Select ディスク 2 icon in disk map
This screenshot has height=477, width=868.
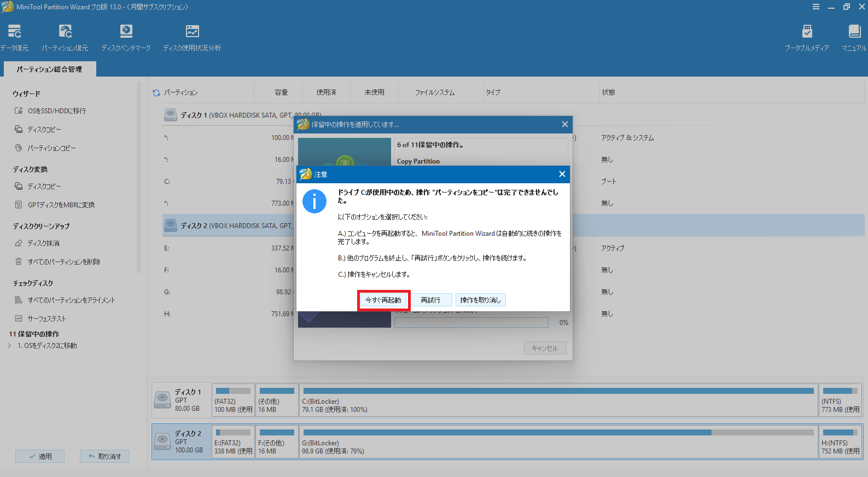click(162, 441)
